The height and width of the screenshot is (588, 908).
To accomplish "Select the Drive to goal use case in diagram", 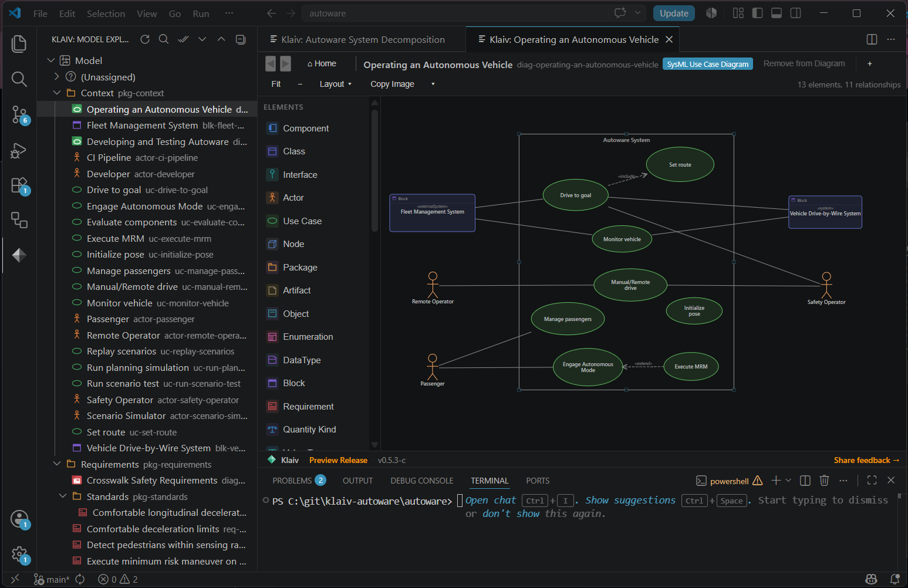I will click(575, 195).
